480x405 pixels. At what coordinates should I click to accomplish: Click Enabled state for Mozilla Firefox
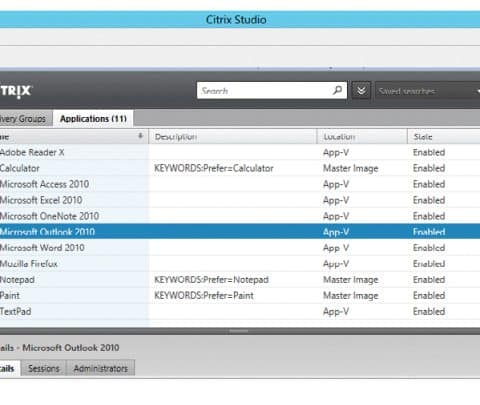429,264
